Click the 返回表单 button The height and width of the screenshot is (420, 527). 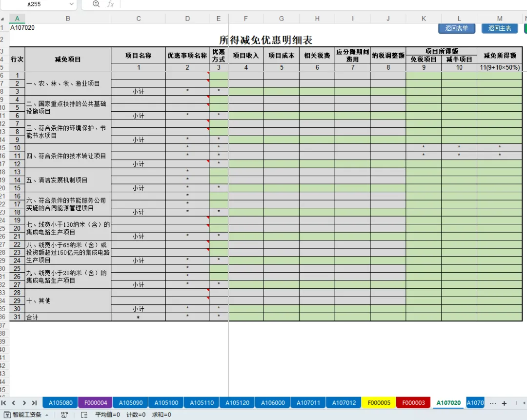point(456,28)
